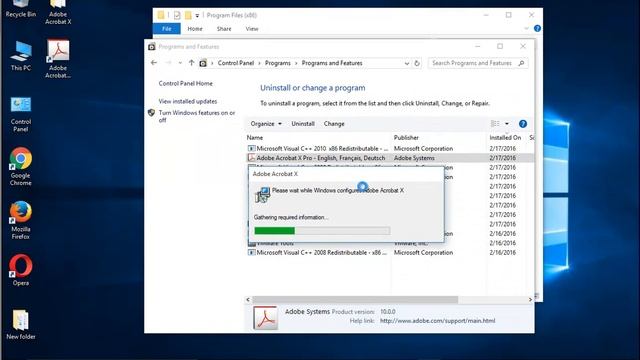640x360 pixels.
Task: Click the properties quick-access icon in Program Files window
Action: [x=177, y=16]
